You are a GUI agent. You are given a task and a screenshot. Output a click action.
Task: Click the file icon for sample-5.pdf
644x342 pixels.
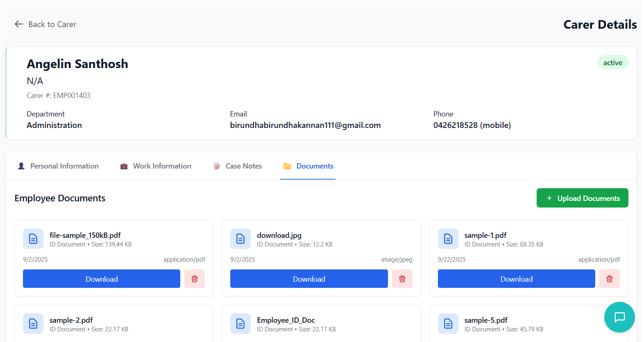448,324
